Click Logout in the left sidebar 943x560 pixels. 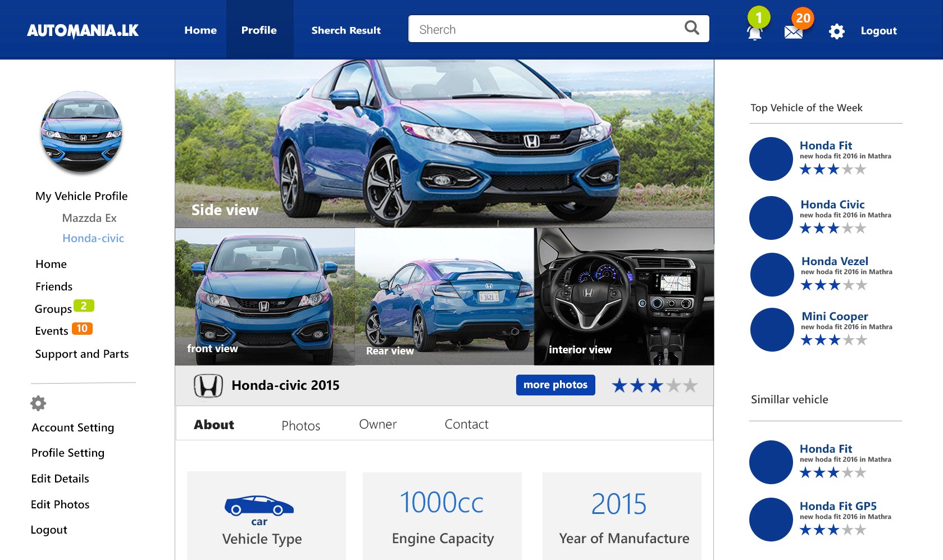49,530
